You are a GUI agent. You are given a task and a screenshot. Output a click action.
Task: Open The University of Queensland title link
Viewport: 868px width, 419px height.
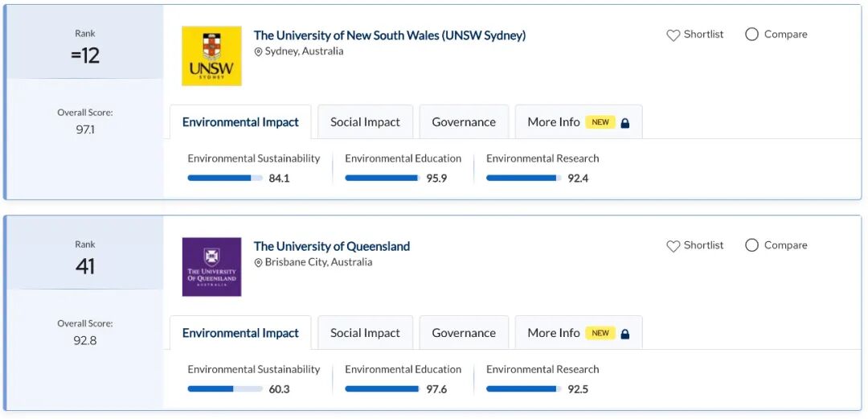pos(332,246)
